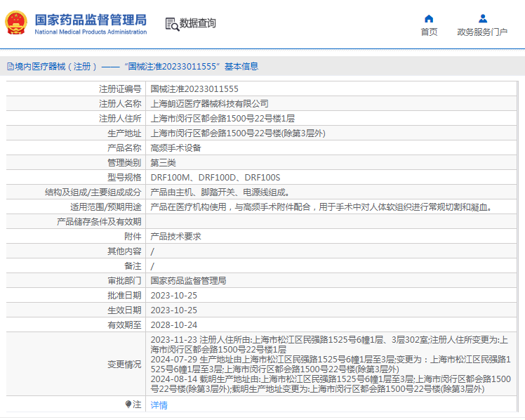Click the 产品名称 row label

tap(124, 147)
